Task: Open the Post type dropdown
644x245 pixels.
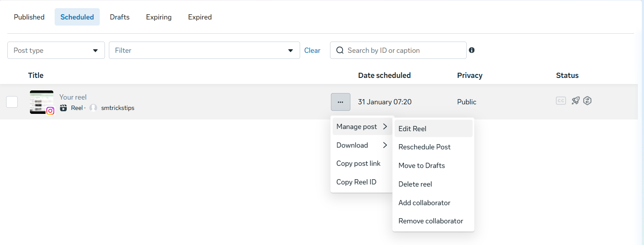Action: click(56, 50)
